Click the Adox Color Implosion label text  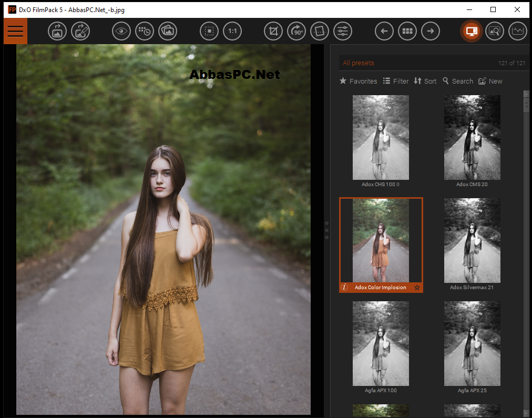[381, 288]
